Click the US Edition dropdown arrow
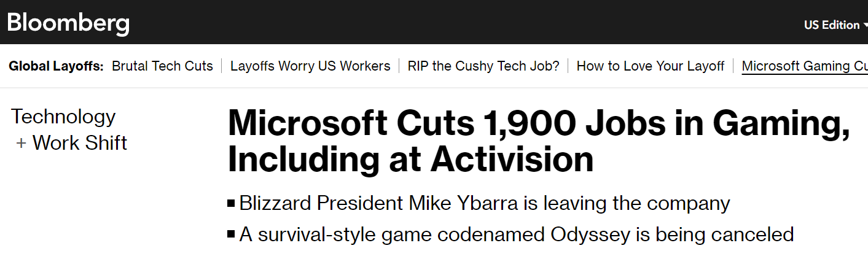 pyautogui.click(x=864, y=25)
